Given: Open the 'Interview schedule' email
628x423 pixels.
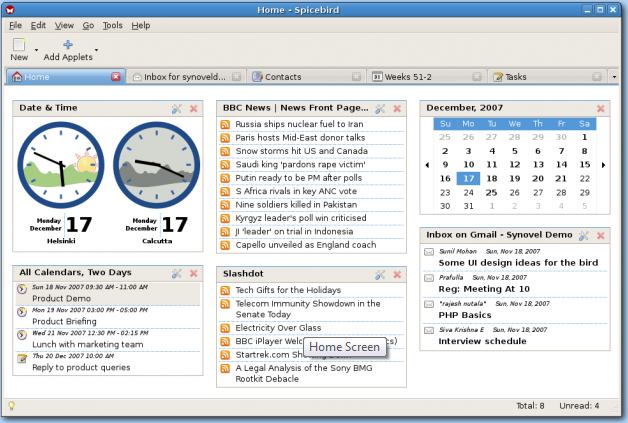Looking at the screenshot, I should pos(482,341).
